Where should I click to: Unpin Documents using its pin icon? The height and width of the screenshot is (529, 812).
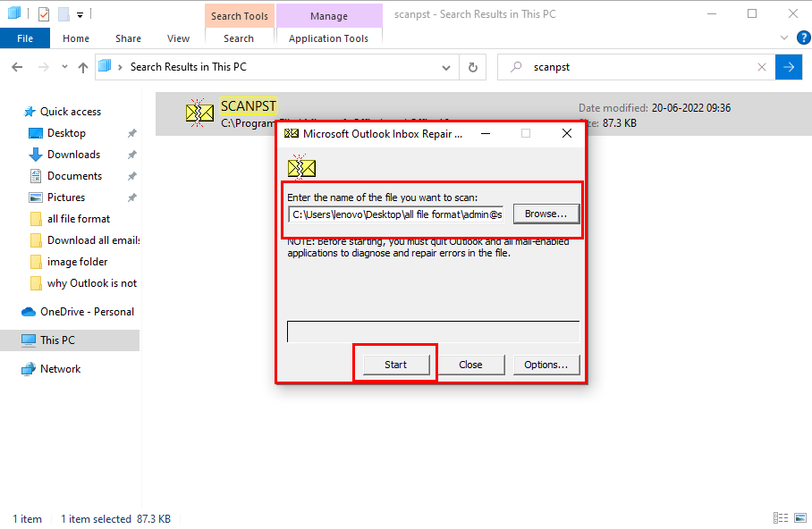click(x=132, y=177)
